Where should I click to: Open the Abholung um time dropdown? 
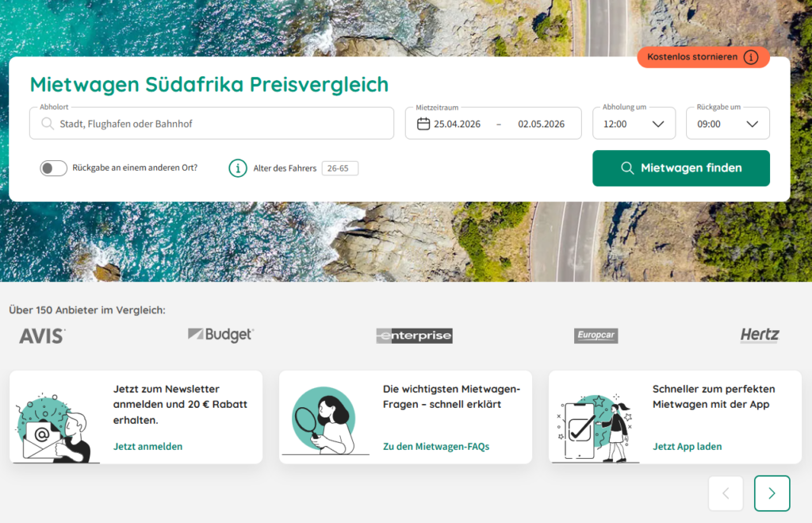634,123
